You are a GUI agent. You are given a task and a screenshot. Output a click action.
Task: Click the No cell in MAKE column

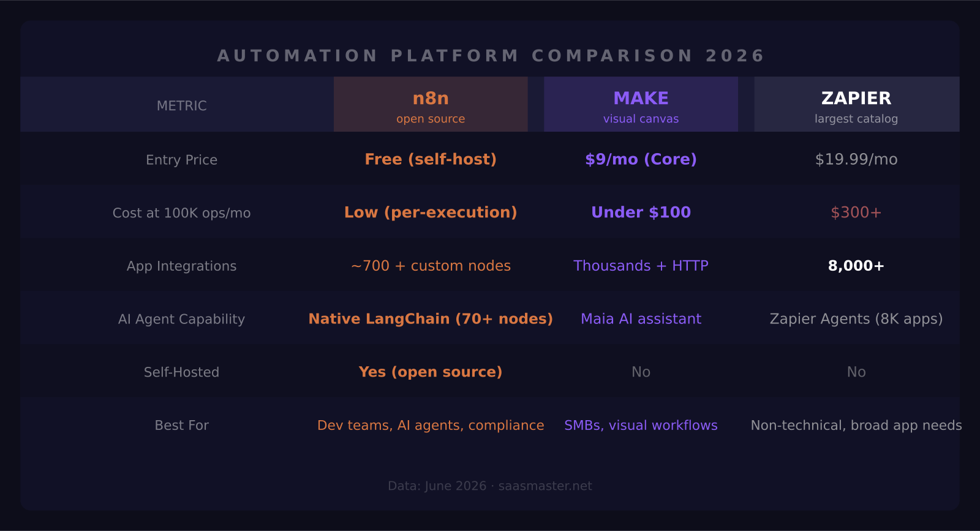click(x=641, y=372)
